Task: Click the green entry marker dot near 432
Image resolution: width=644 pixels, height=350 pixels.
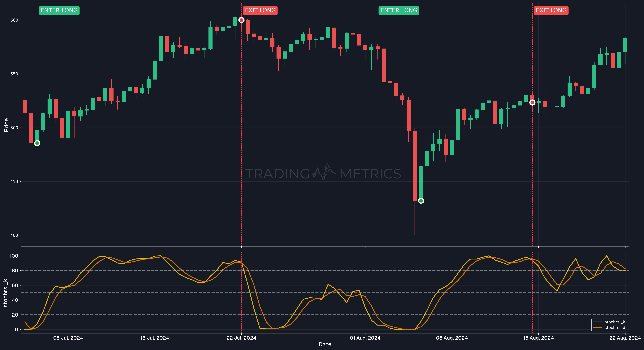Action: point(421,201)
